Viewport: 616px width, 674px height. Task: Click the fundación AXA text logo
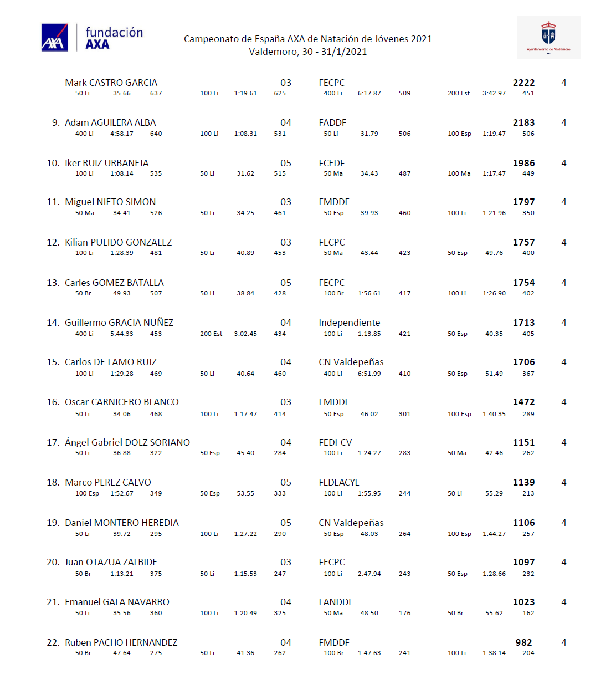click(114, 38)
